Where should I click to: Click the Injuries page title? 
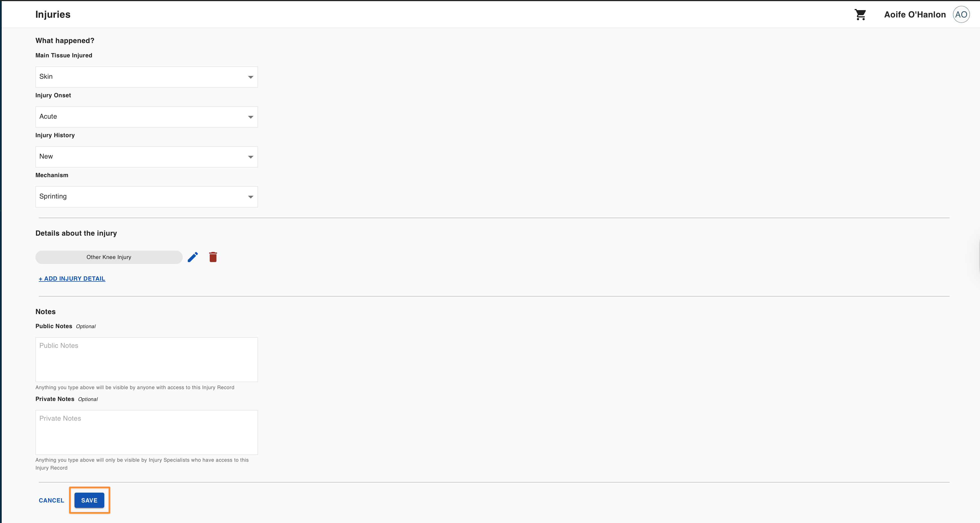pos(53,14)
